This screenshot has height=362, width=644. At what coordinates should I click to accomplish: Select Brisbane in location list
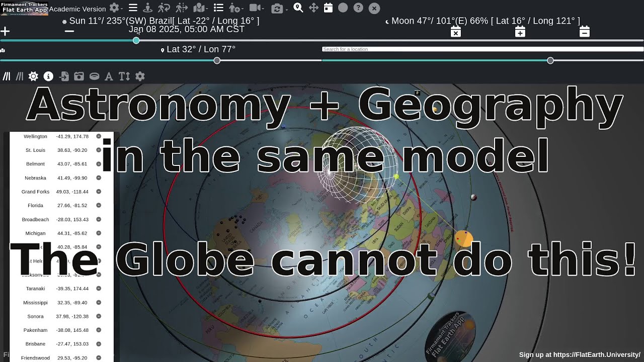35,344
